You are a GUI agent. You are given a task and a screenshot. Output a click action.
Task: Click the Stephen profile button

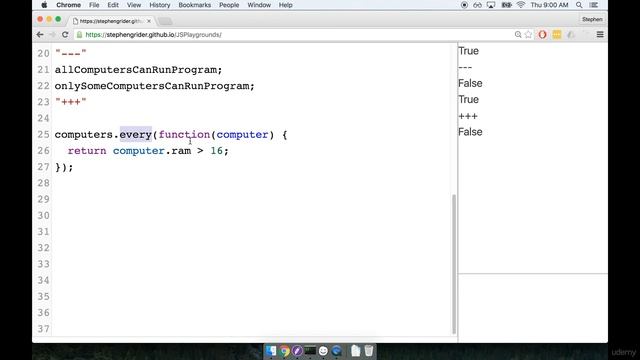click(592, 19)
